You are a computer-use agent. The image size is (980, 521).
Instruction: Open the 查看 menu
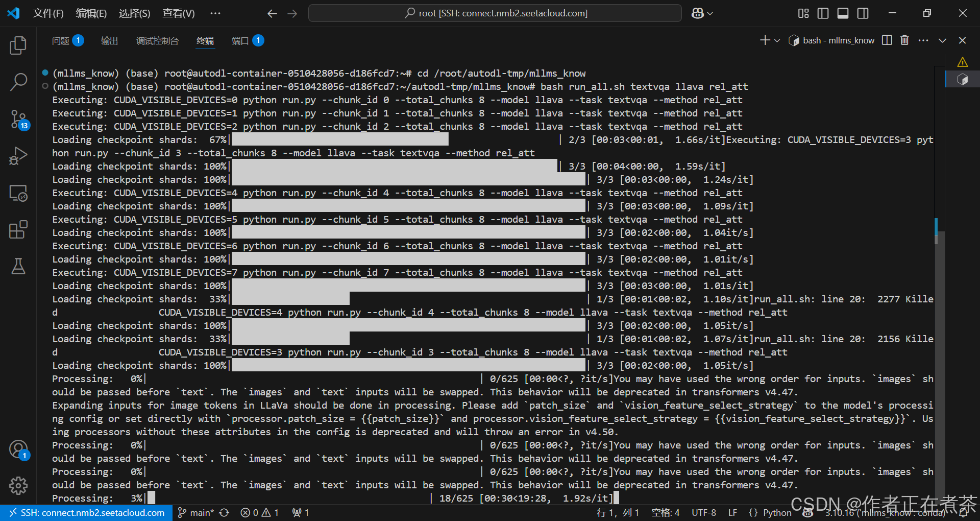[177, 13]
